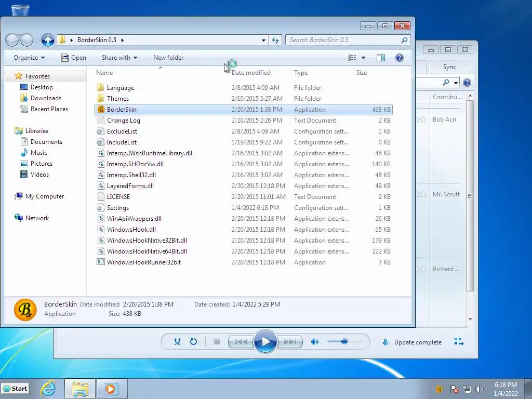Viewport: 532px width, 399px height.
Task: Click the Open toolbar button
Action: [74, 58]
